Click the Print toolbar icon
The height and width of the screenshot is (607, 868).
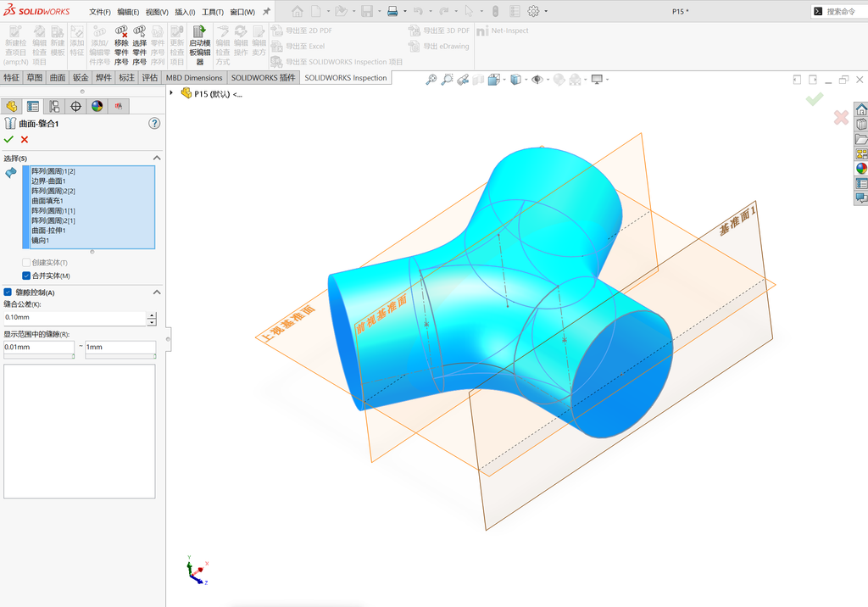pyautogui.click(x=392, y=11)
